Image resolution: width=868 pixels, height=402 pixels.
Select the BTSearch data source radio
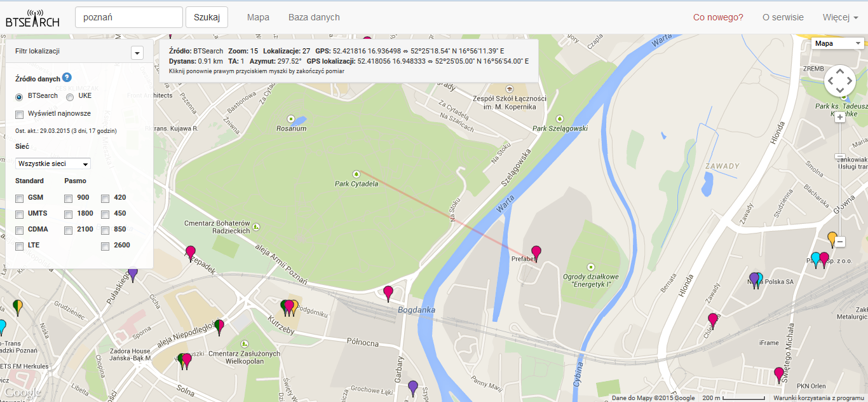[x=19, y=97]
